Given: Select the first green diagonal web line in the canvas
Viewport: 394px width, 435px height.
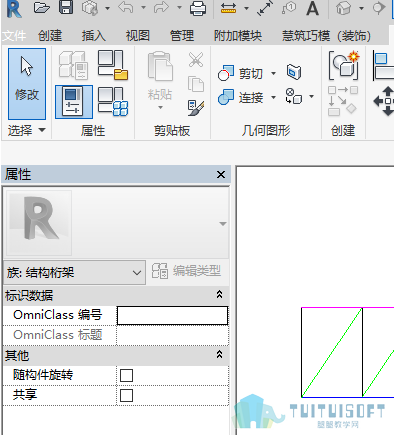Looking at the screenshot, I should [x=332, y=353].
